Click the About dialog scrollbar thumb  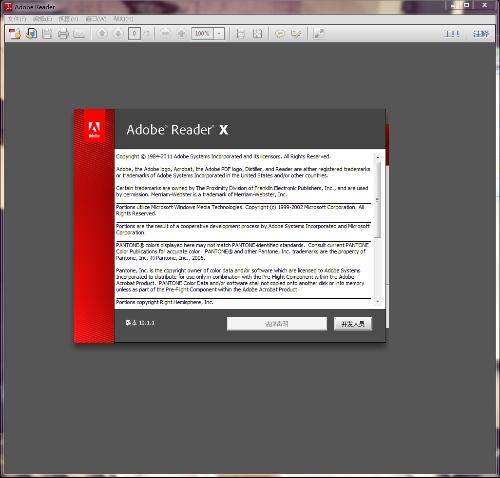[x=378, y=199]
